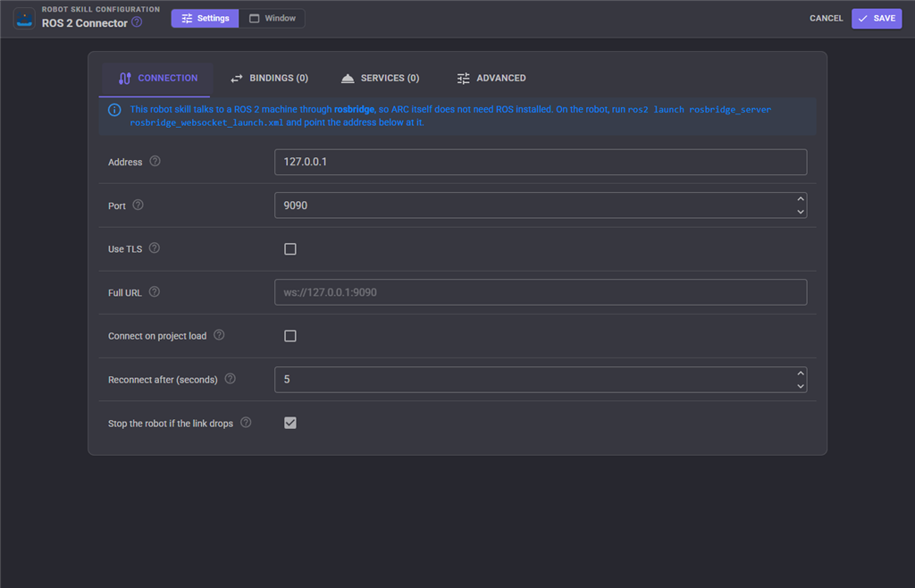Enable the Use TLS checkbox

tap(290, 249)
